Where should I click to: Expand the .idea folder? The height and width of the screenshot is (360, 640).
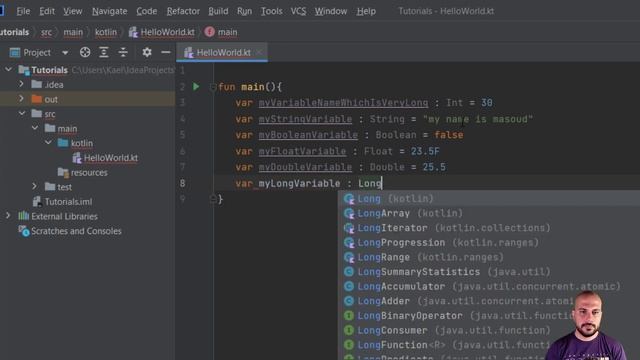pyautogui.click(x=21, y=84)
